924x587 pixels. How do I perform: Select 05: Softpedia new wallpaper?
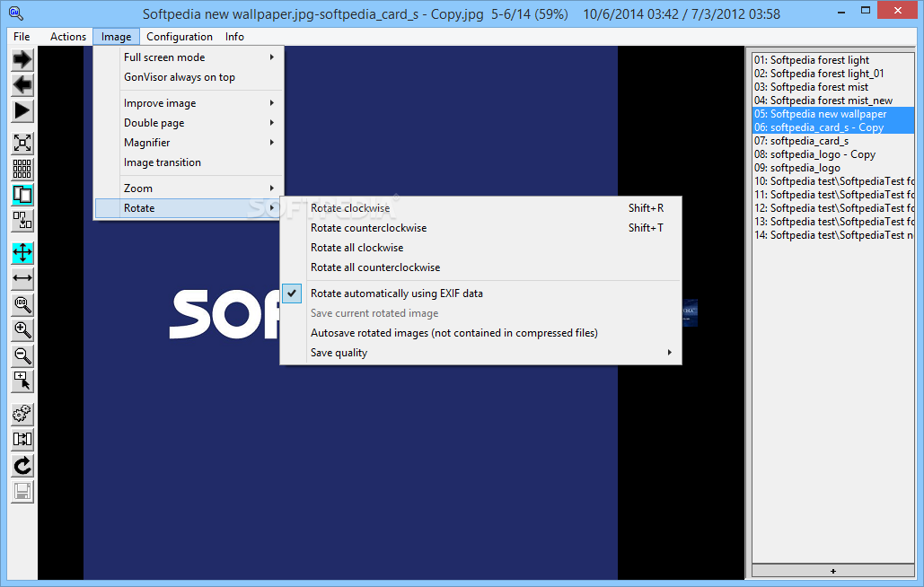(x=833, y=114)
